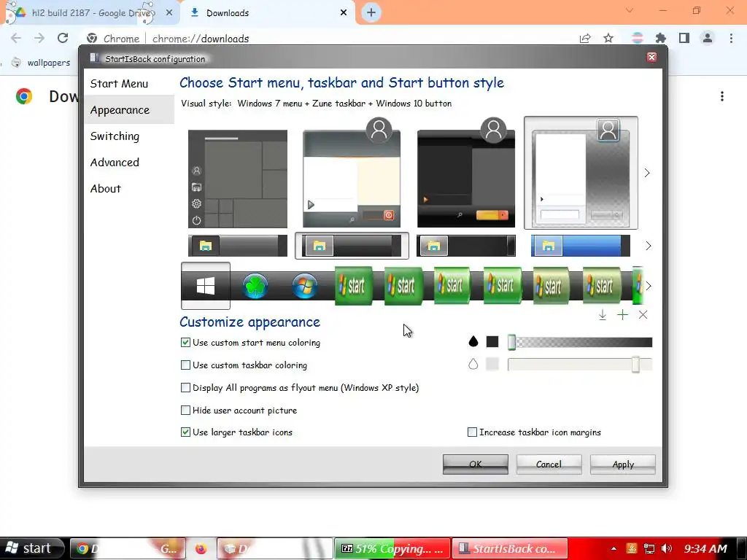Click the download arrow icon below start buttons
Image resolution: width=747 pixels, height=560 pixels.
pos(602,315)
